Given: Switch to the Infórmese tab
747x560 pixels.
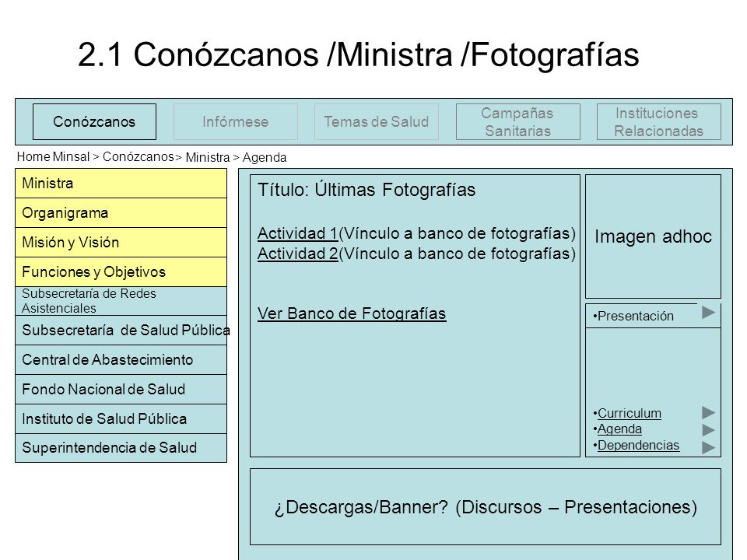Looking at the screenshot, I should [x=235, y=122].
